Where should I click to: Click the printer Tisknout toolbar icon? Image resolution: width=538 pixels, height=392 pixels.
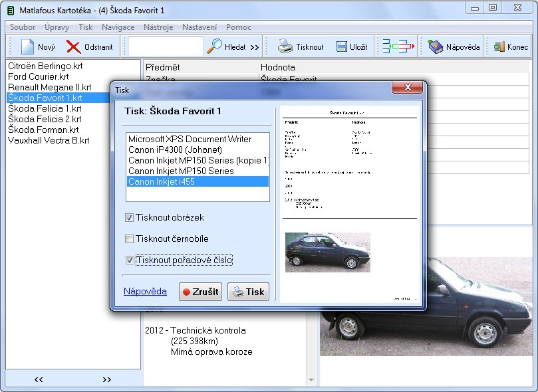point(285,47)
